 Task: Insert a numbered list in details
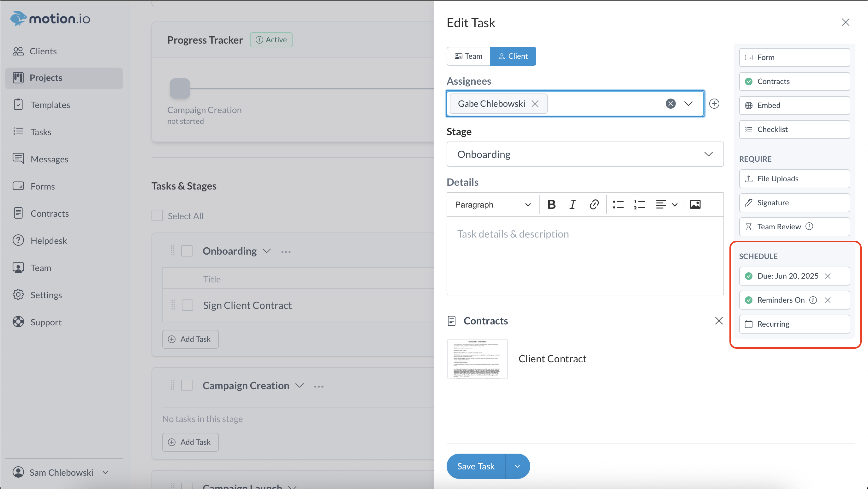pyautogui.click(x=639, y=204)
